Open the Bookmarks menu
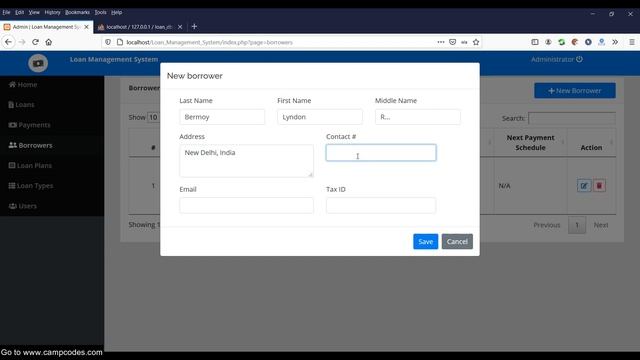640x360 pixels. [77, 12]
